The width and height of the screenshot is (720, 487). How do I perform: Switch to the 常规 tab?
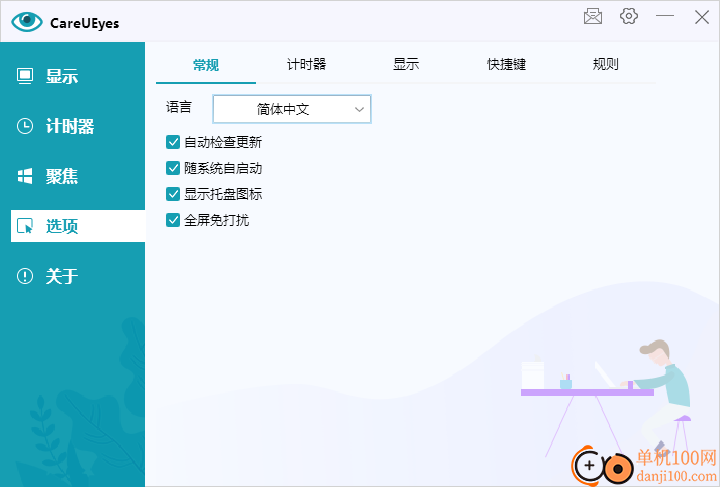206,65
